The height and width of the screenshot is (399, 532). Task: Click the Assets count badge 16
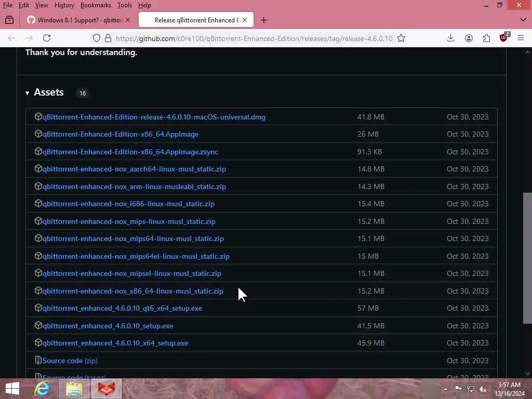(83, 94)
